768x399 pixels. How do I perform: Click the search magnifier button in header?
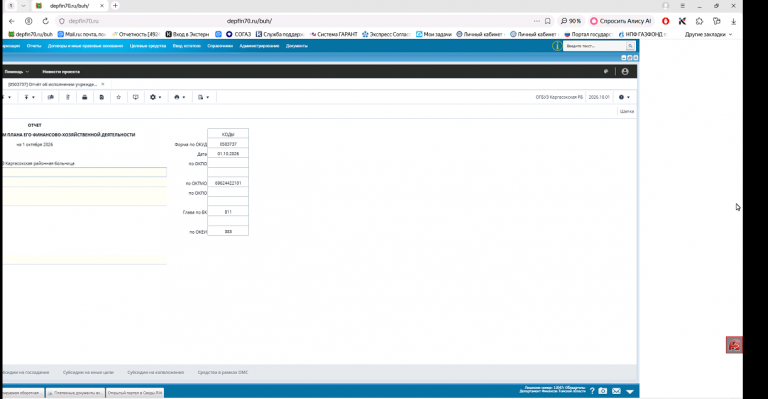click(630, 46)
